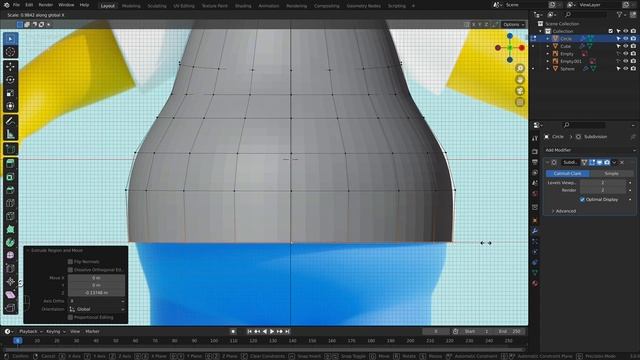Select the Extrude Region tool
This screenshot has height=360, width=640.
[10, 163]
